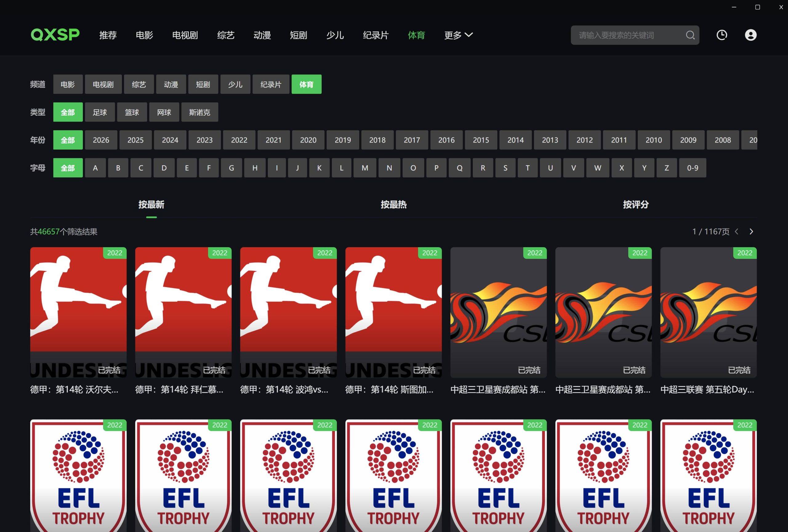Open the 短剧 nav item in header
The height and width of the screenshot is (532, 788).
(x=298, y=35)
